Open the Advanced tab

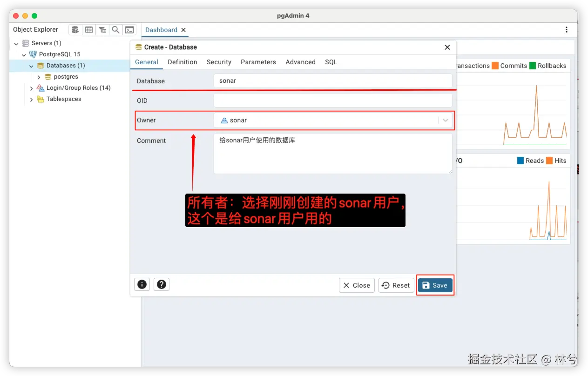point(300,62)
